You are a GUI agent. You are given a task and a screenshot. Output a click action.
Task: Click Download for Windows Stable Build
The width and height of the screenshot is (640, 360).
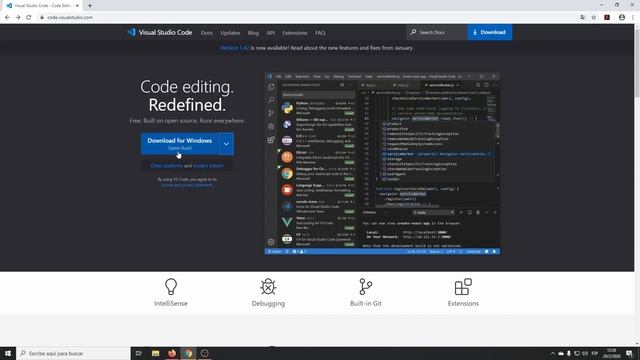(x=180, y=144)
